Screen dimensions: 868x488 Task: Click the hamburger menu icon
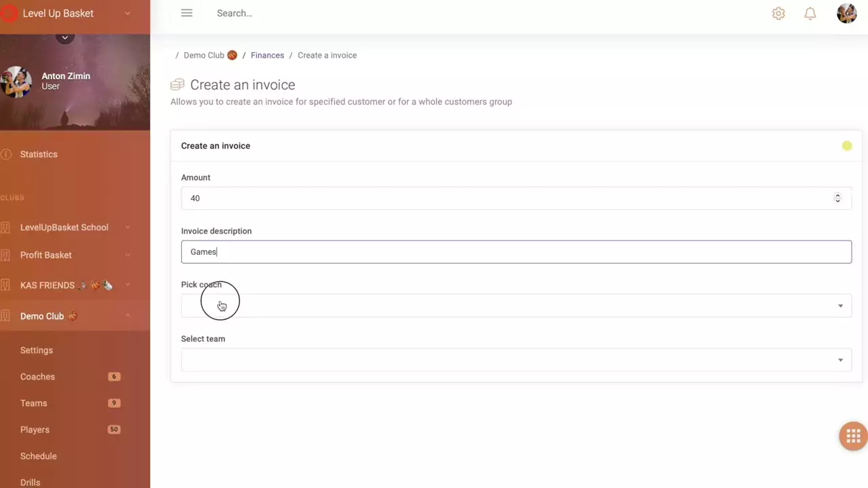coord(186,14)
